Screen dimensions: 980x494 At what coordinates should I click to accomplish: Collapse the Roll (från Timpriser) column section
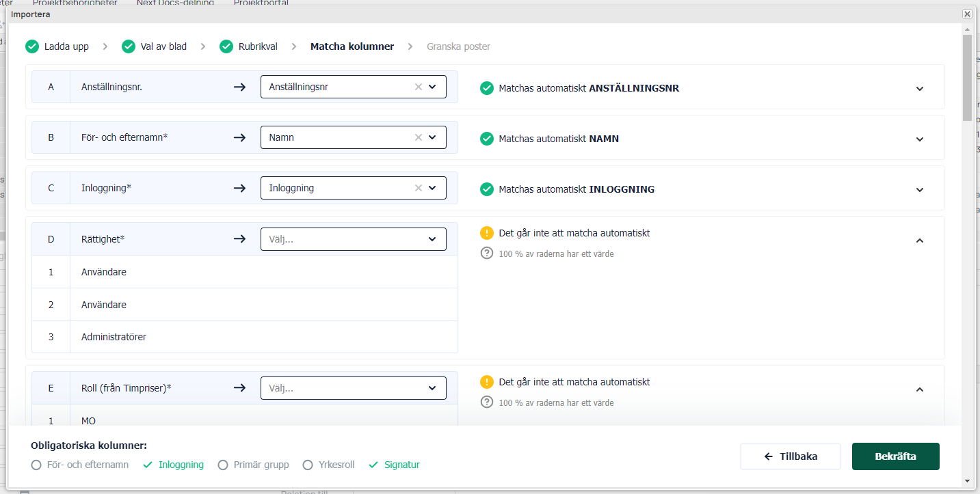[920, 389]
